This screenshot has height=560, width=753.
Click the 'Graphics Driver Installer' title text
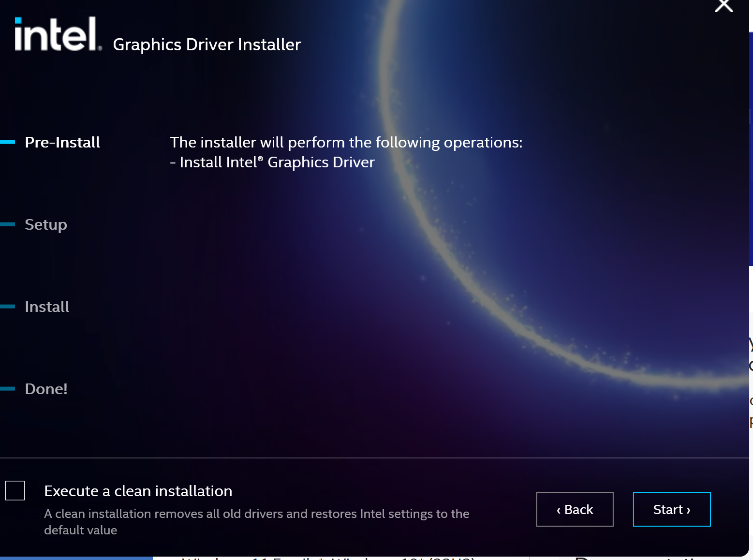click(x=207, y=44)
